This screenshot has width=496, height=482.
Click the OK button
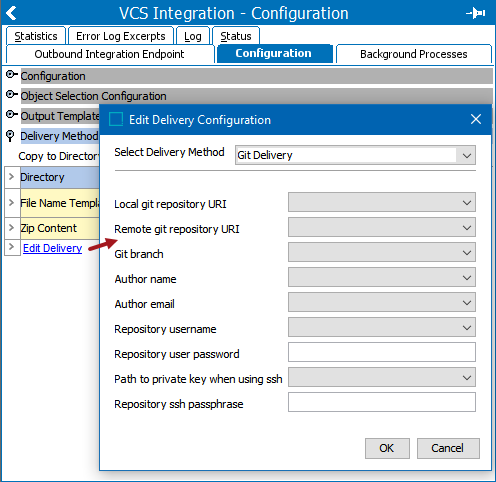pyautogui.click(x=387, y=448)
